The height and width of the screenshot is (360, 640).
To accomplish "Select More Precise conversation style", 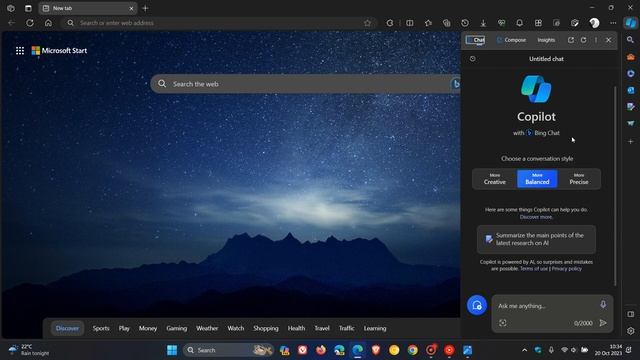I will [579, 179].
